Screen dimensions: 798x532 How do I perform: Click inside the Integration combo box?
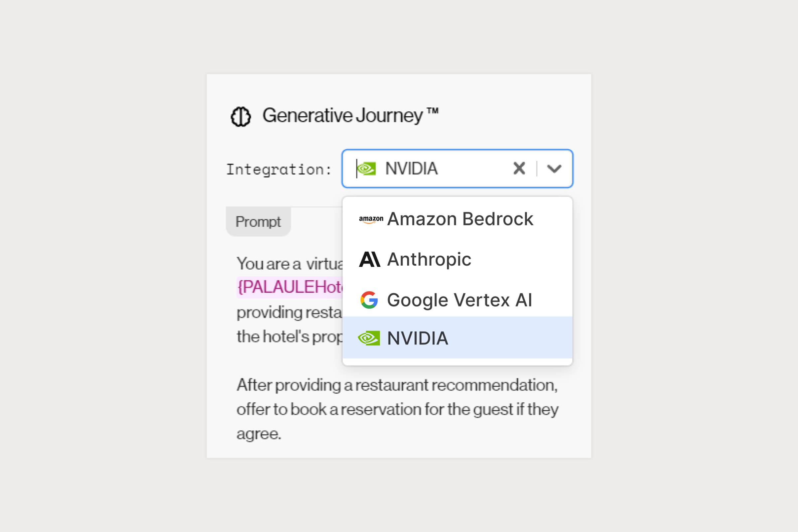[458, 169]
